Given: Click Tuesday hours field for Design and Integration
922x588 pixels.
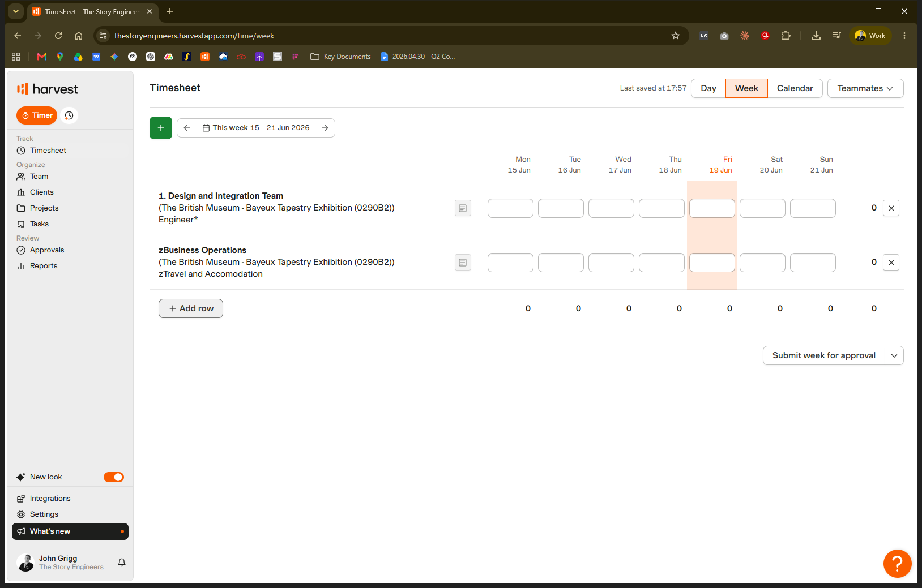Looking at the screenshot, I should tap(561, 208).
